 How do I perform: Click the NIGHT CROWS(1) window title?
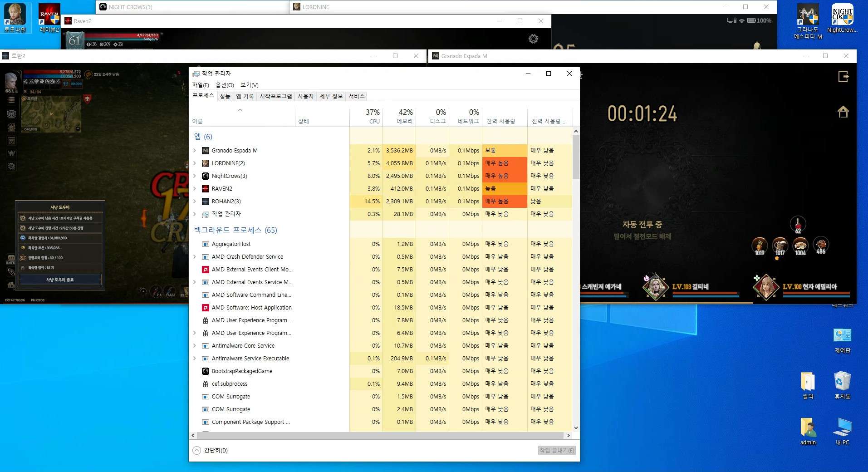point(131,7)
